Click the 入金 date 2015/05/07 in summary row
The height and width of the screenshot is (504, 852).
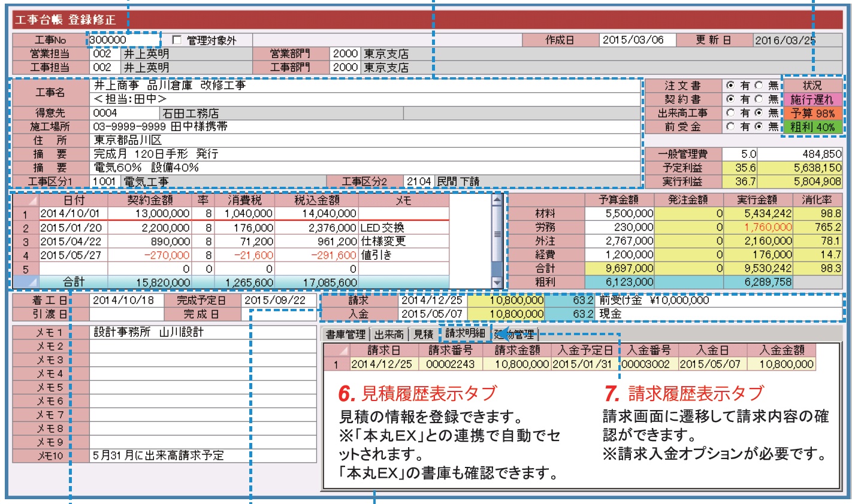click(x=433, y=314)
